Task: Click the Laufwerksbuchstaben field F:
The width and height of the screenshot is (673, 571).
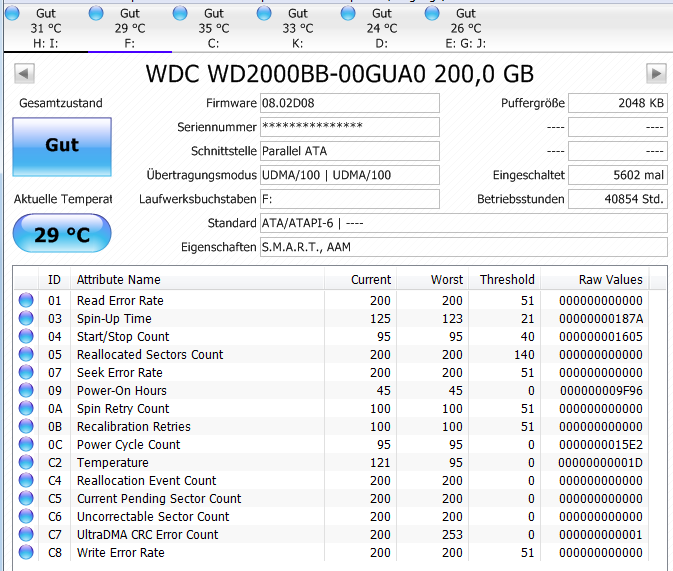Action: click(x=350, y=199)
